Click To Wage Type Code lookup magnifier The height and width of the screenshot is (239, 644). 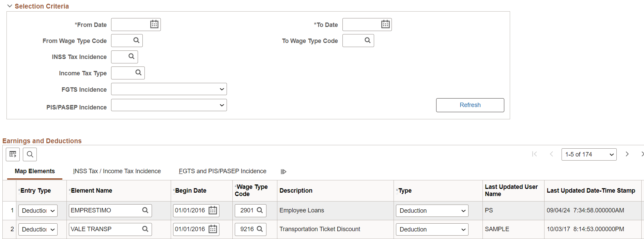(367, 40)
